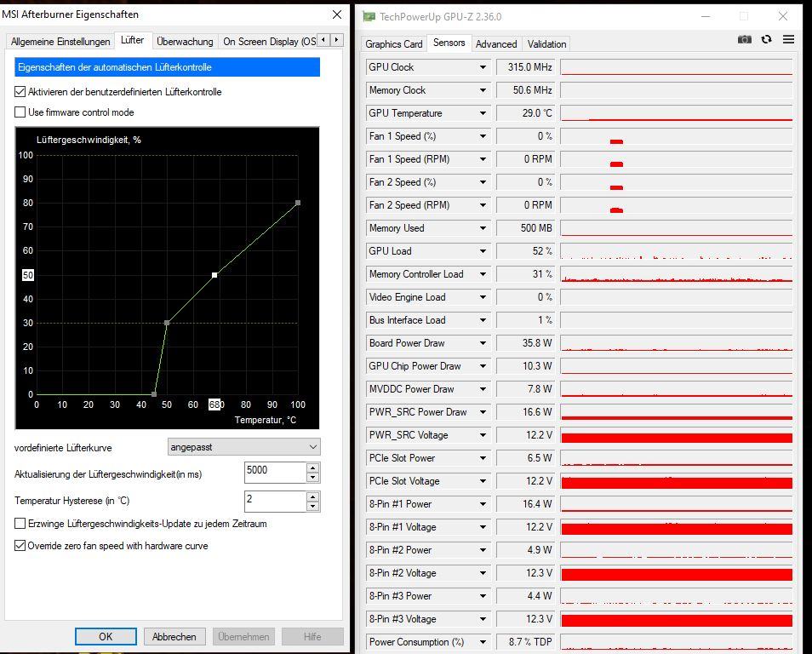Decrease Temperatur Hysterese with down arrow
This screenshot has height=654, width=812.
tap(312, 507)
